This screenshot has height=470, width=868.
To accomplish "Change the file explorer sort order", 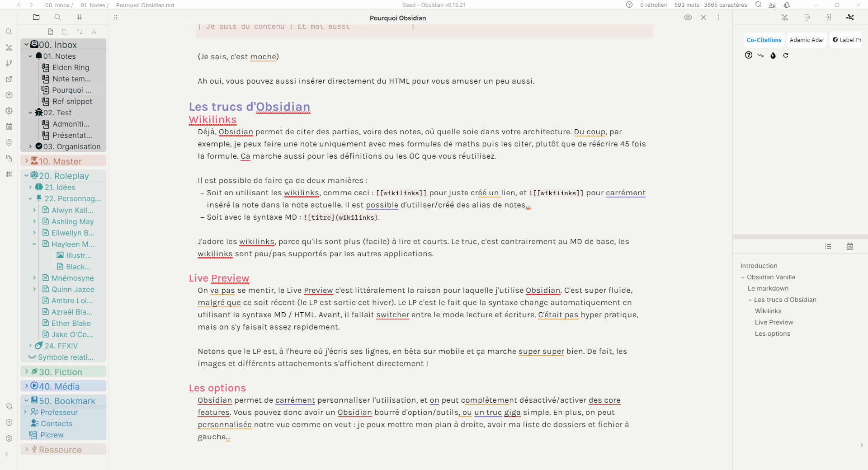I will 80,32.
